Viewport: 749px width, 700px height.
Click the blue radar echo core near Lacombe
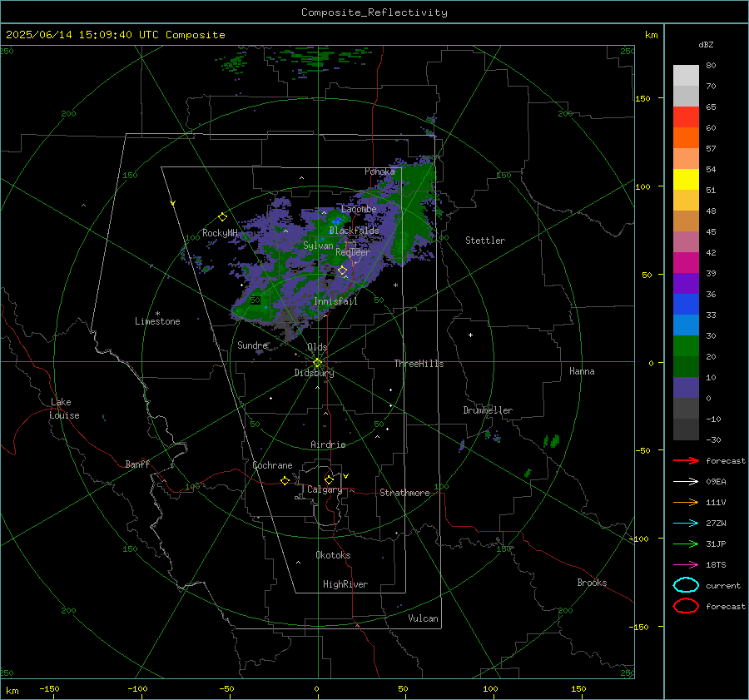(x=338, y=221)
